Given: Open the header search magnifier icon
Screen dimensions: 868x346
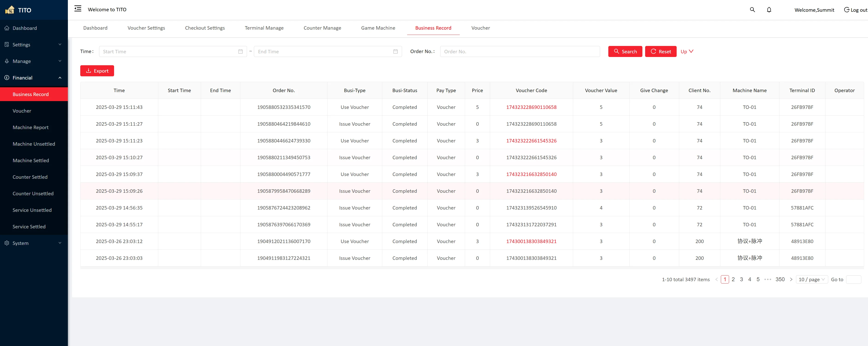Looking at the screenshot, I should coord(752,10).
